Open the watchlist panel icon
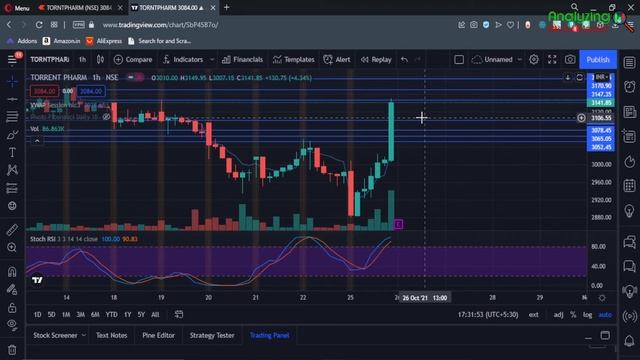This screenshot has height=360, width=640. click(x=629, y=62)
